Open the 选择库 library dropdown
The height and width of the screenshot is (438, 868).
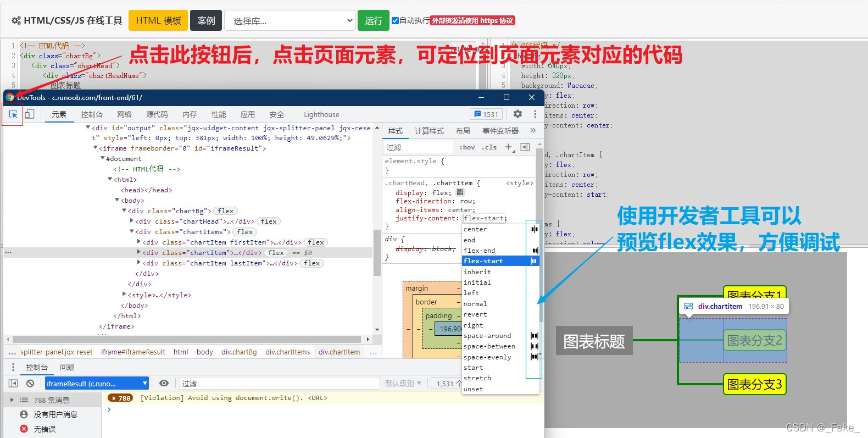(290, 20)
